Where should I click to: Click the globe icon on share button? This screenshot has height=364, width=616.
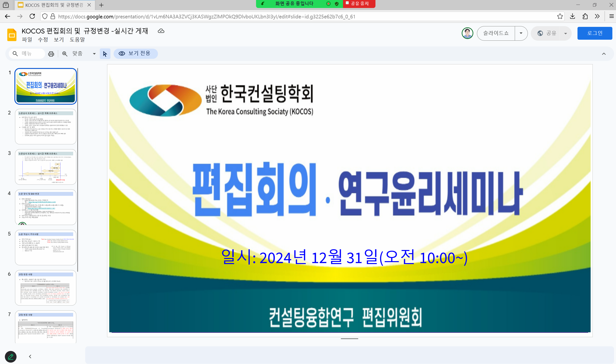point(540,33)
